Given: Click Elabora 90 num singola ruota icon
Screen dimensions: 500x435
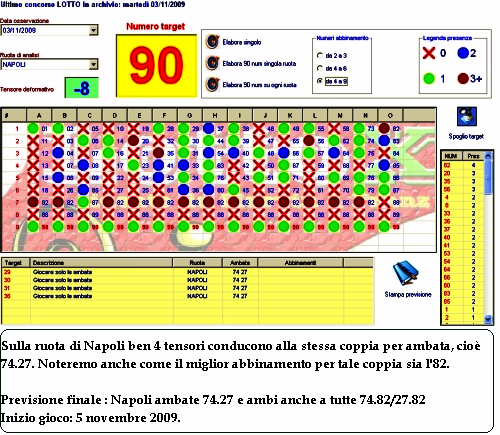Looking at the screenshot, I should point(212,63).
